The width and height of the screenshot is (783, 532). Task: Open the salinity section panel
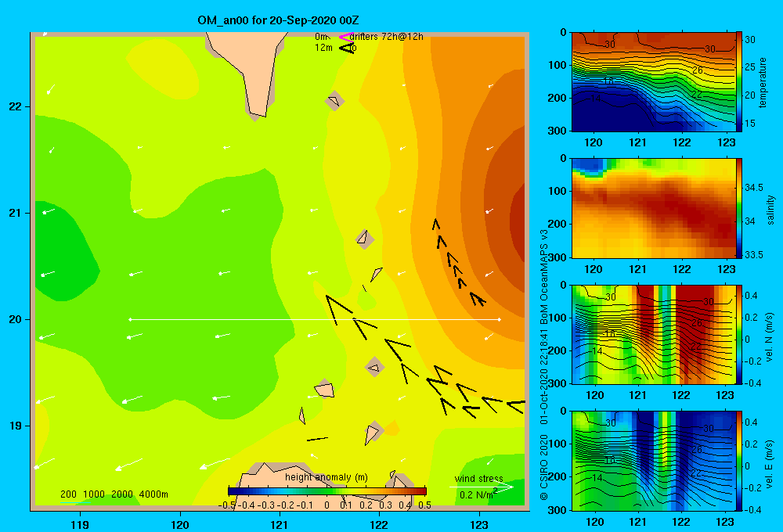point(654,208)
